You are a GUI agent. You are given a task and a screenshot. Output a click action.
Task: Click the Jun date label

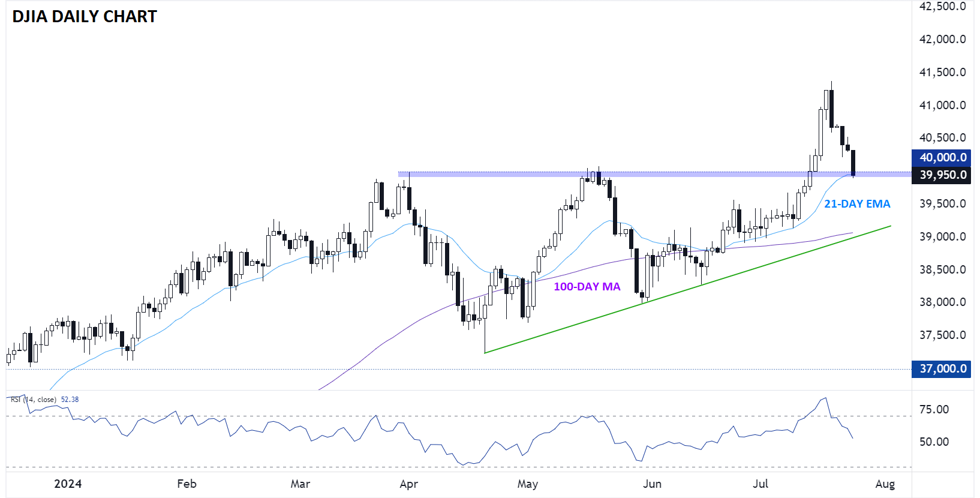pos(652,484)
